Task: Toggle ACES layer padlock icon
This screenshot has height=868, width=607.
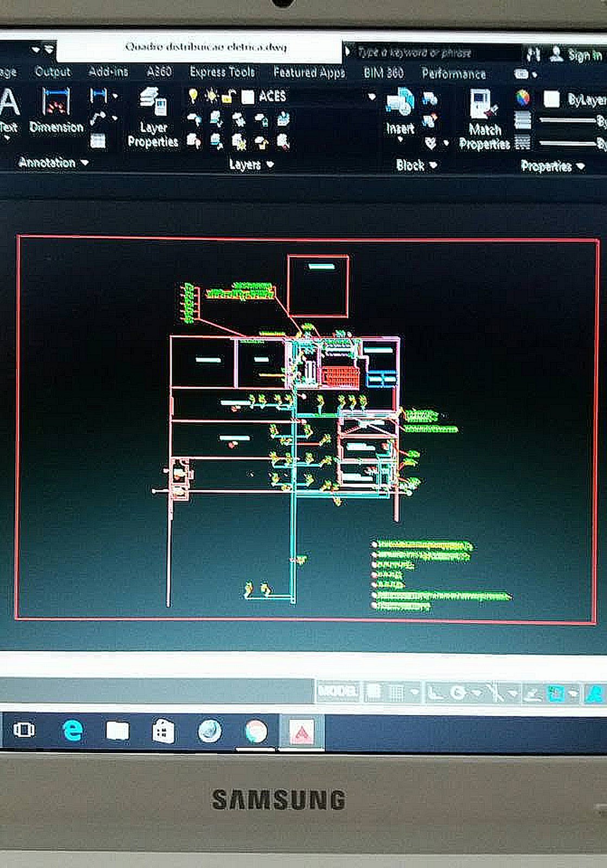Action: tap(229, 97)
